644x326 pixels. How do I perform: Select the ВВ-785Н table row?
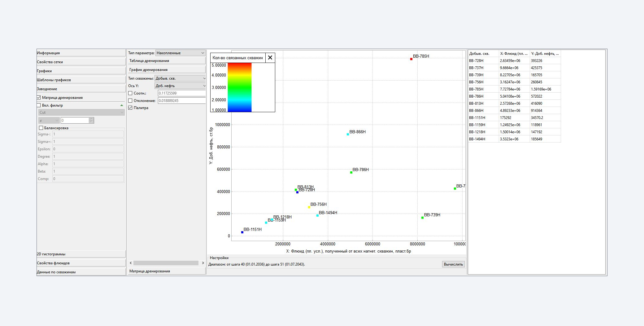click(x=514, y=89)
